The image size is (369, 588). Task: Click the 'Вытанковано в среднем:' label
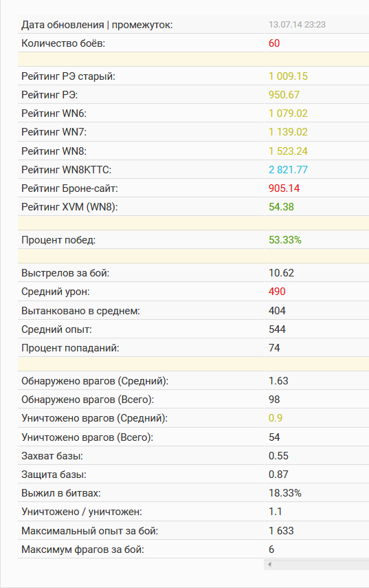click(80, 311)
